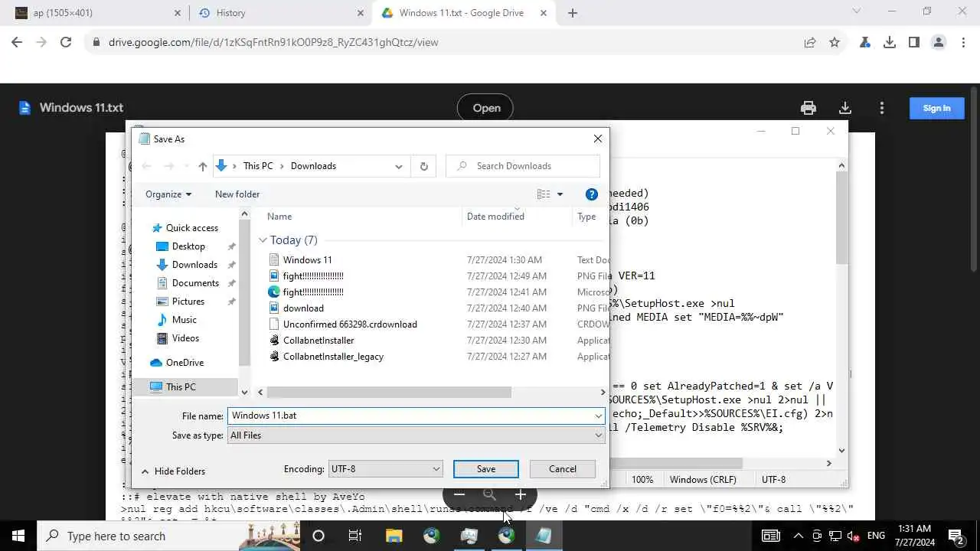Select CollabnetInstaller_legacy file
This screenshot has height=551, width=980.
tap(333, 357)
